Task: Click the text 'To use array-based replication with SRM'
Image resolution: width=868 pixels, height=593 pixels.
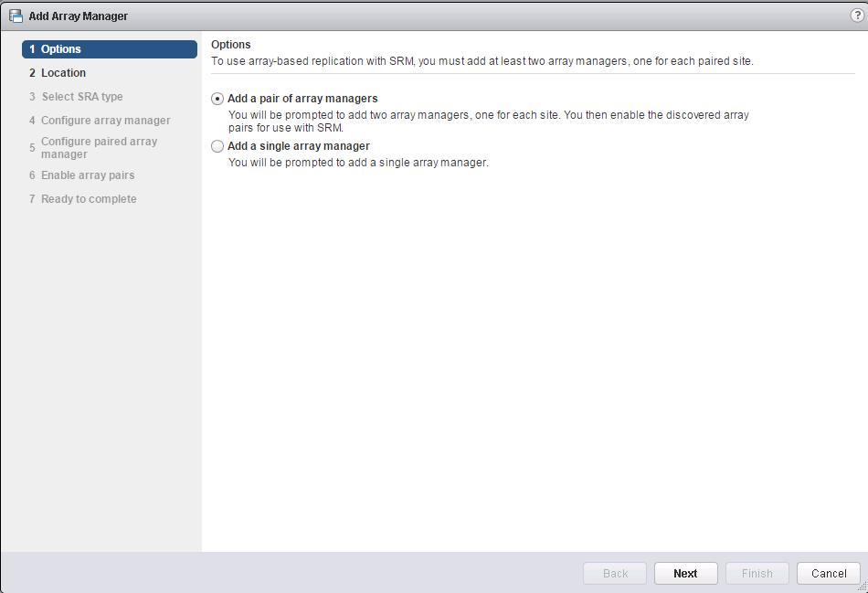Action: coord(312,61)
